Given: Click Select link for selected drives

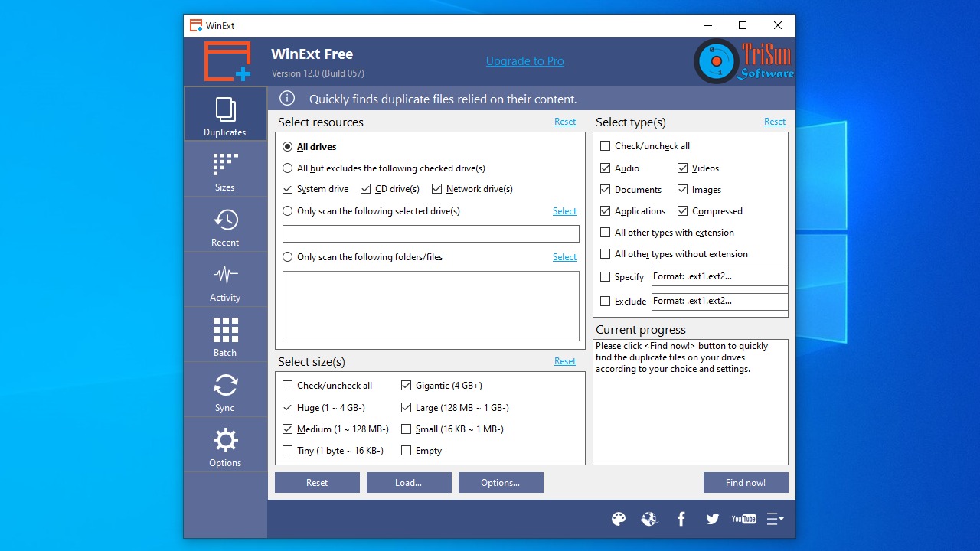Looking at the screenshot, I should coord(565,211).
